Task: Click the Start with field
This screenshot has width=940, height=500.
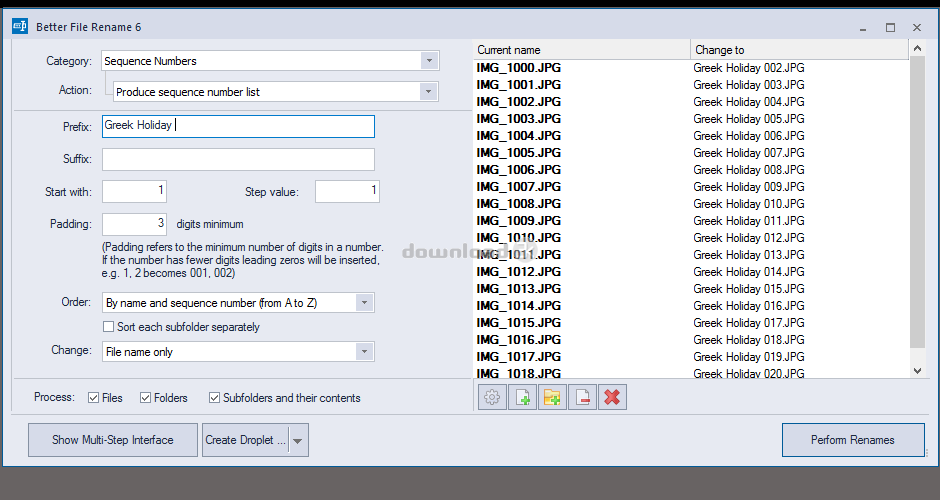Action: [134, 191]
